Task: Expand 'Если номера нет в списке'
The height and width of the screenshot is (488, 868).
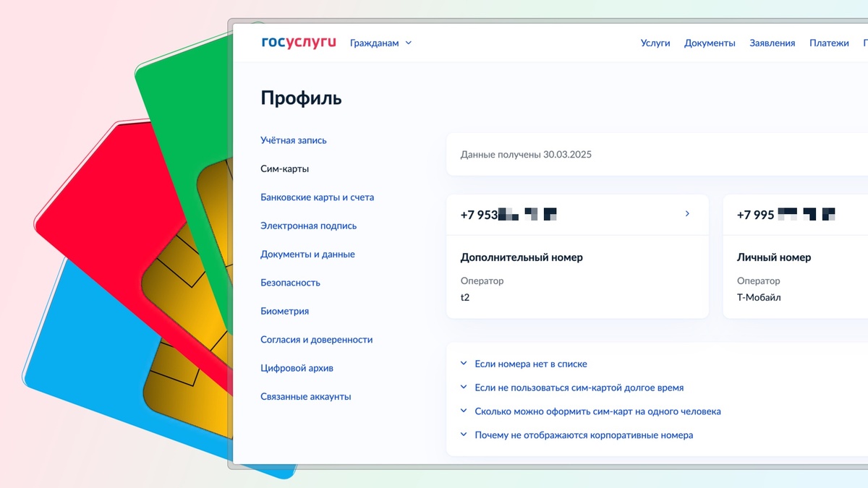Action: tap(524, 364)
